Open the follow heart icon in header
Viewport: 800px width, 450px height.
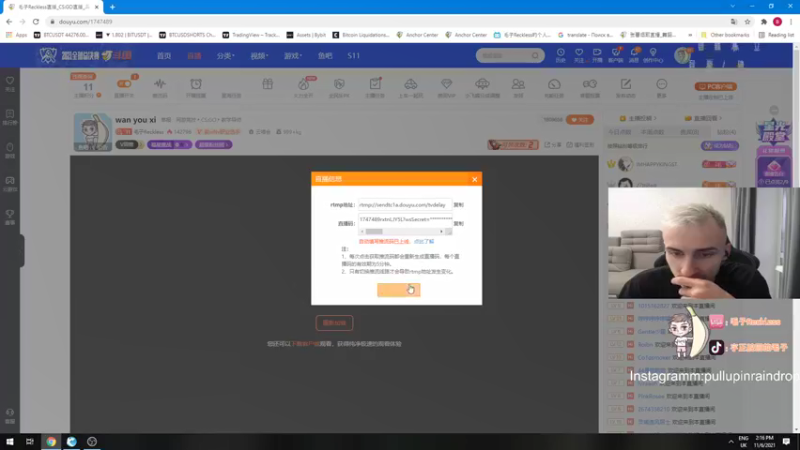coord(579,55)
